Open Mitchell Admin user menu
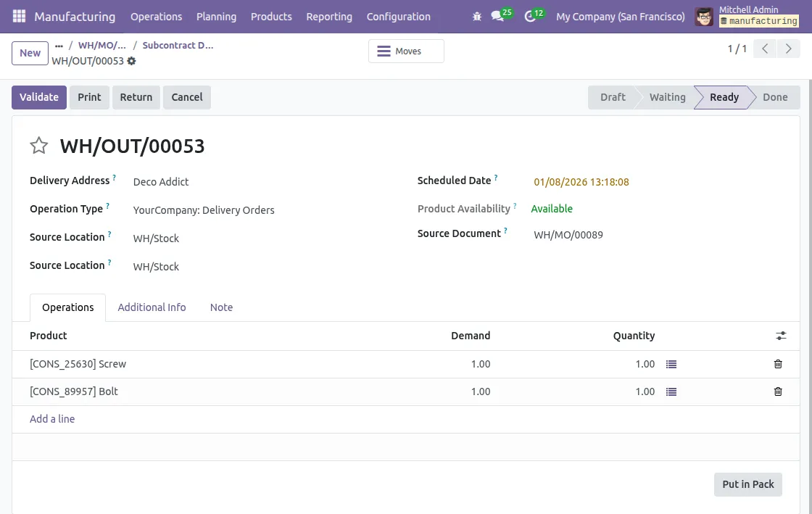The height and width of the screenshot is (514, 812). pyautogui.click(x=747, y=16)
